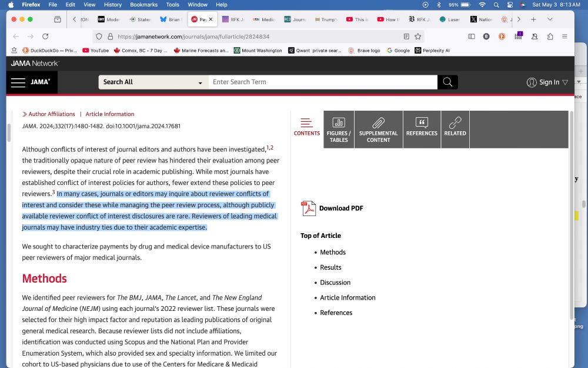Image resolution: width=588 pixels, height=368 pixels.
Task: Click the page vertical scrollbar
Action: point(571,215)
